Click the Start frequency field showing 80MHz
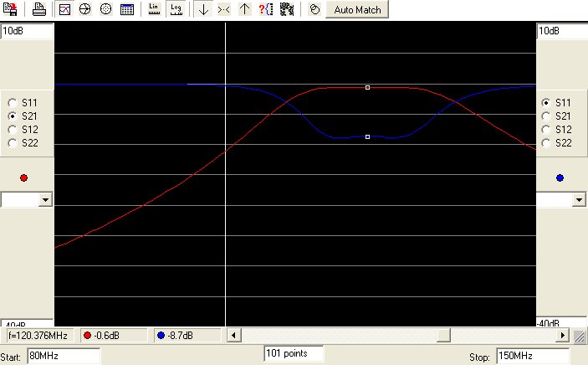 tap(63, 356)
